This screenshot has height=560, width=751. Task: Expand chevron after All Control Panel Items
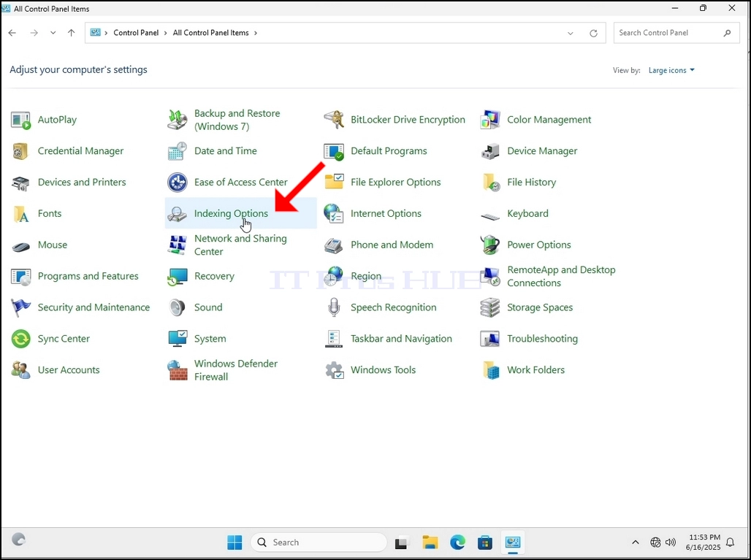click(256, 33)
